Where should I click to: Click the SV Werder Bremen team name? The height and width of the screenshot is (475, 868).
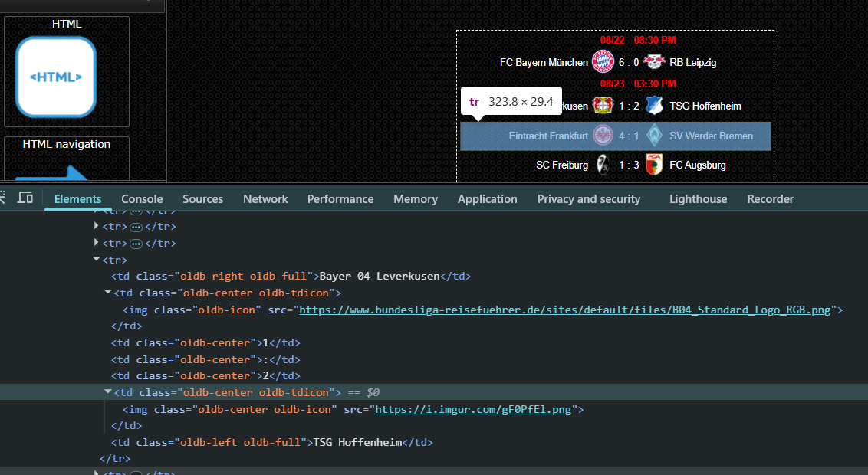(x=711, y=136)
